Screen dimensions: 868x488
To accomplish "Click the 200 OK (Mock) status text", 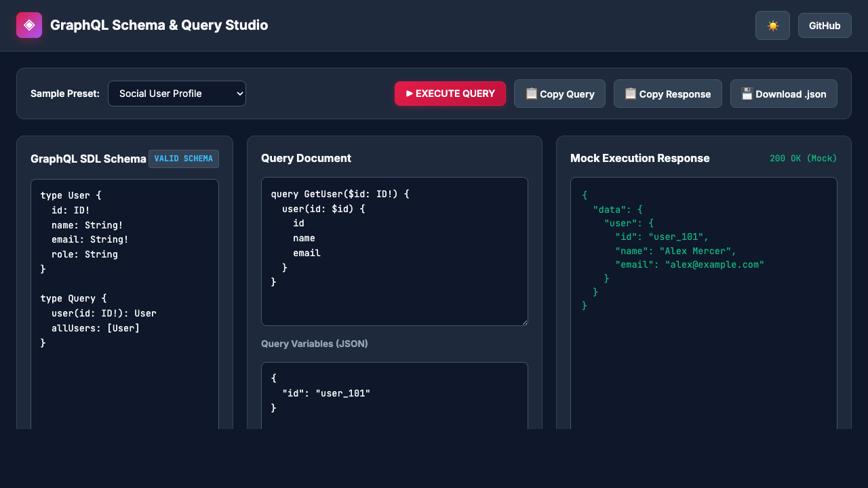I will pos(804,159).
